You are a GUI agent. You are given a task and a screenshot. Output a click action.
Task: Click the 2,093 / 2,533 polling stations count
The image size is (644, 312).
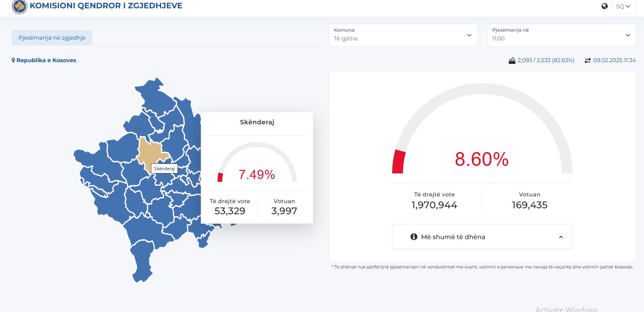[x=546, y=60]
